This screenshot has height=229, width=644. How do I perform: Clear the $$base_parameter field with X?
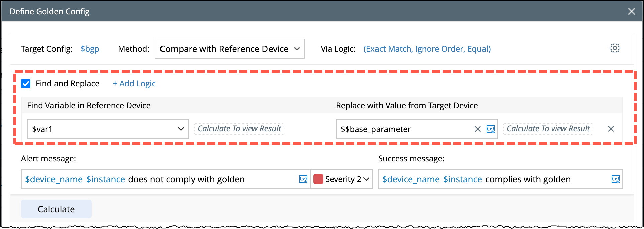coord(478,129)
